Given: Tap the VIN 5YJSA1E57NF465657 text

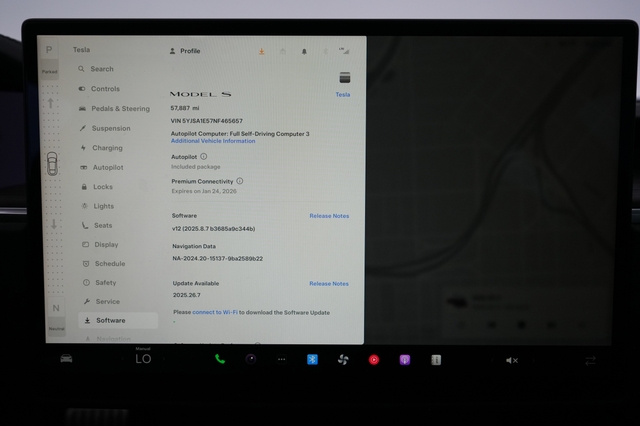Looking at the screenshot, I should (207, 121).
